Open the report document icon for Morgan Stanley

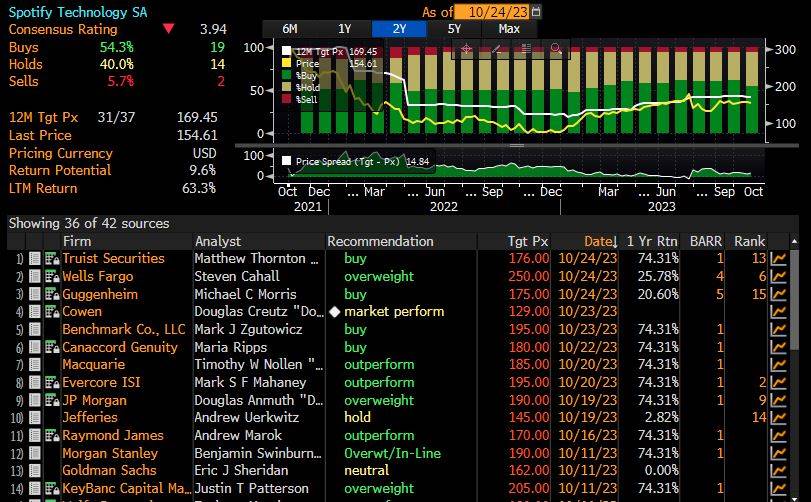(x=35, y=453)
